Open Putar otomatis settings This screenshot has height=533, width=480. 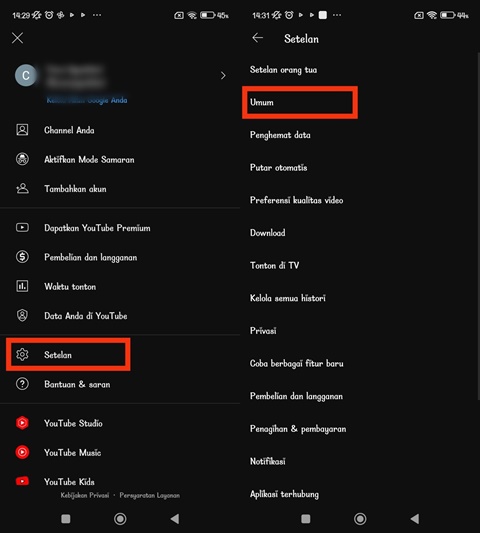coord(278,168)
